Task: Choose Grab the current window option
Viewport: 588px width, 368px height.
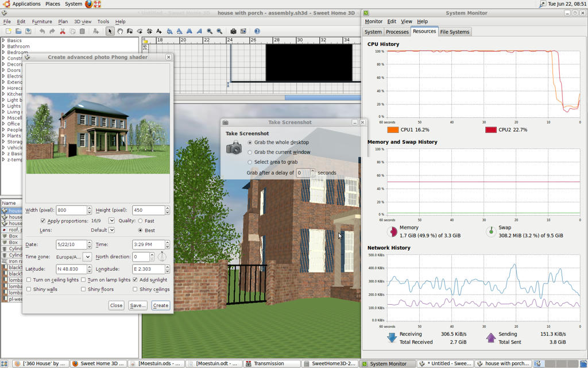Action: coord(250,152)
